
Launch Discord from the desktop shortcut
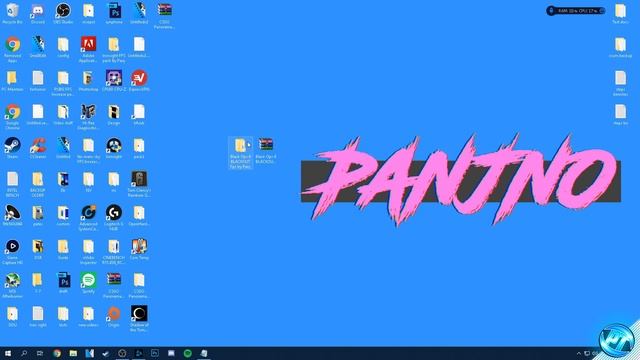click(38, 10)
